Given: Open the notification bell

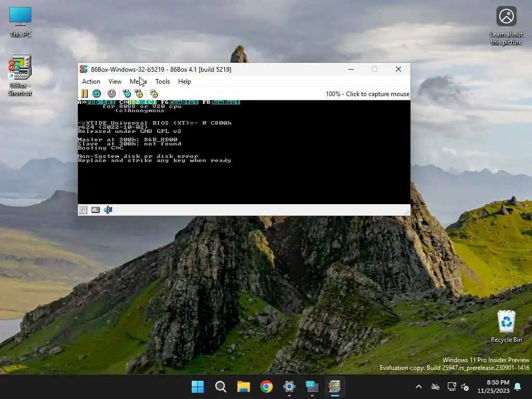Looking at the screenshot, I should click(518, 387).
